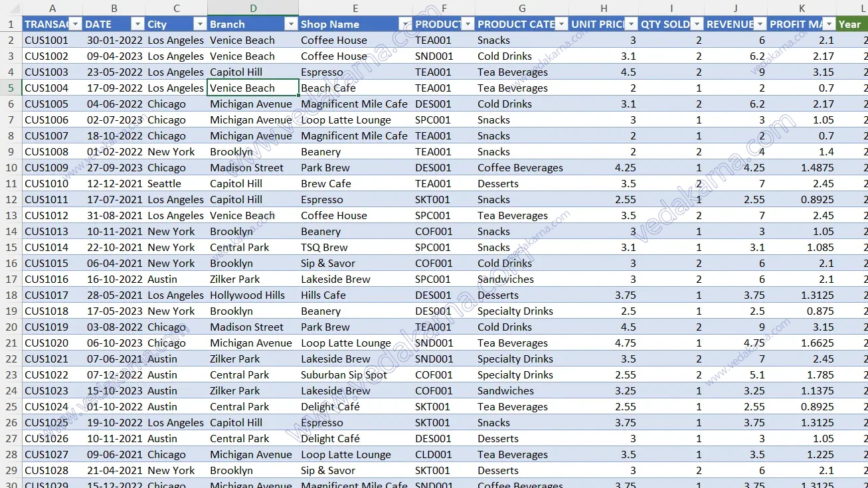This screenshot has width=868, height=488.
Task: Select row 27 header
Action: [x=11, y=438]
